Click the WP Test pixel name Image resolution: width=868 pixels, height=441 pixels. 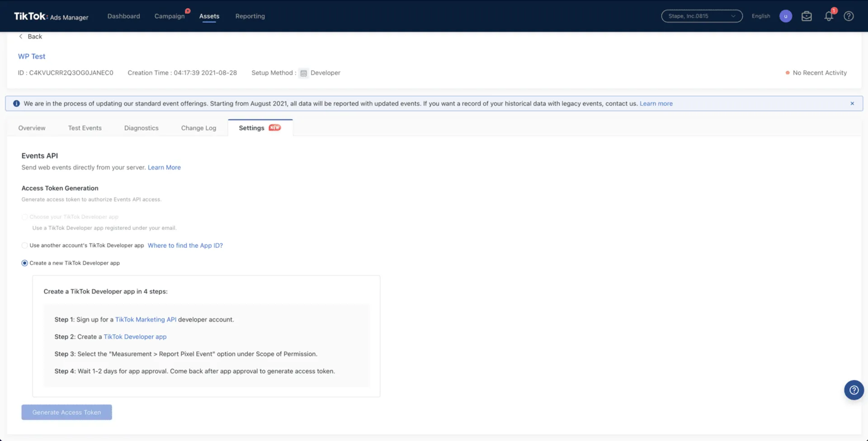coord(32,57)
